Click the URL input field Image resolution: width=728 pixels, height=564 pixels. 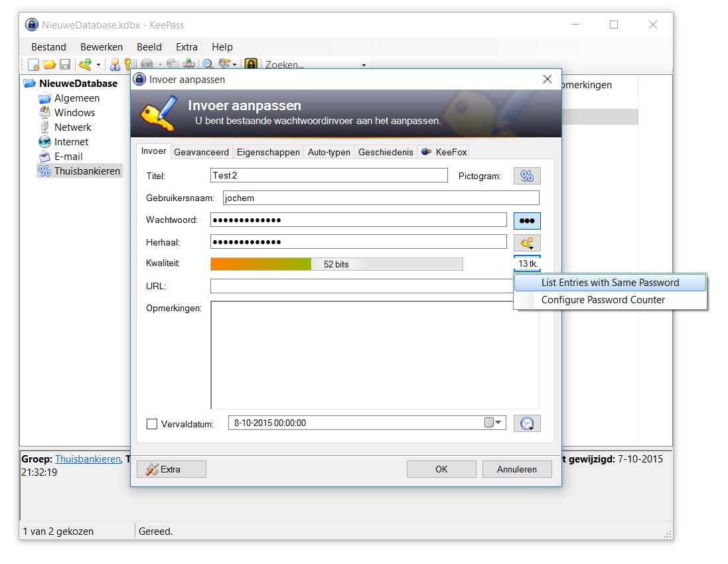(x=361, y=286)
